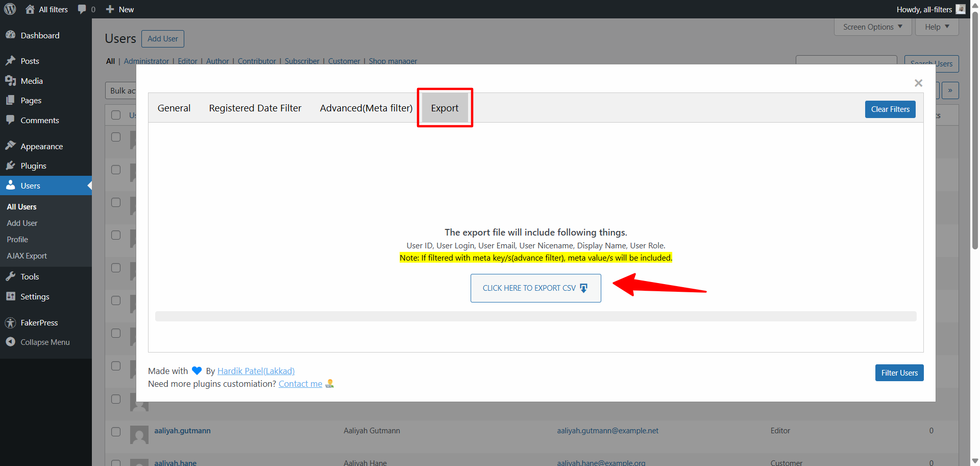Check the box for aaliyah.gutmann
This screenshot has height=466, width=980.
(x=116, y=431)
